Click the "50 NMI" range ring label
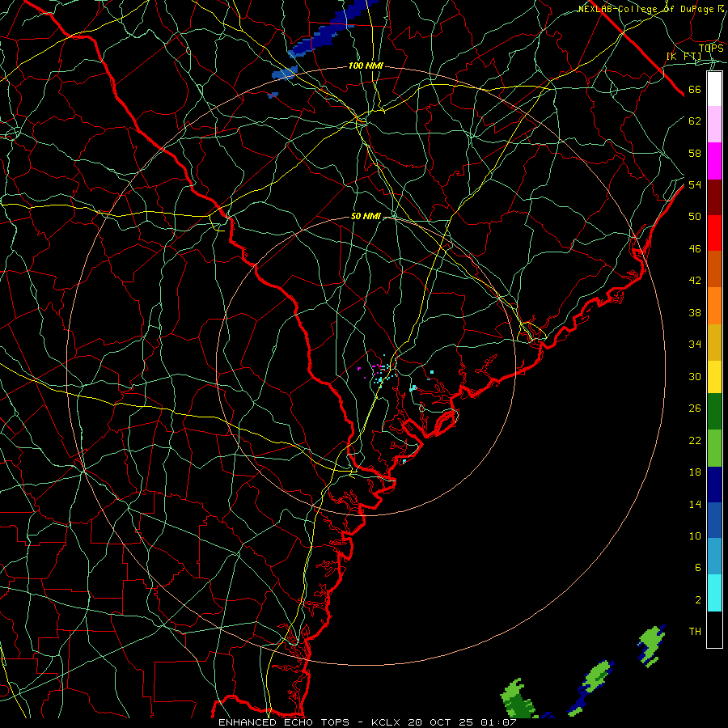This screenshot has height=728, width=728. pos(366,216)
